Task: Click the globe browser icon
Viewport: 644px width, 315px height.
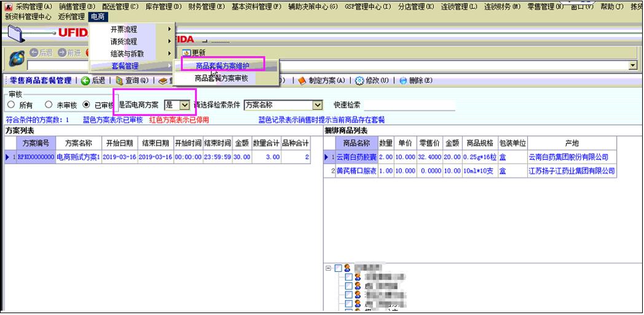Action: point(17,60)
